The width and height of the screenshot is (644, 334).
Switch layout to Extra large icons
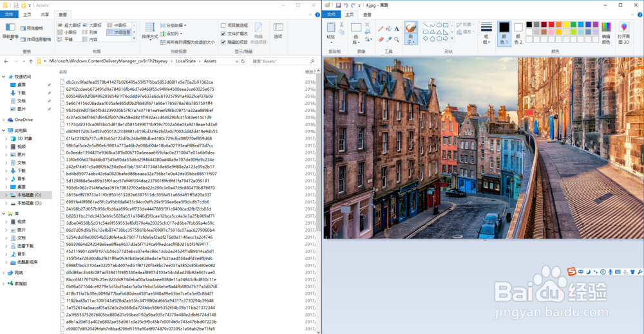click(70, 26)
